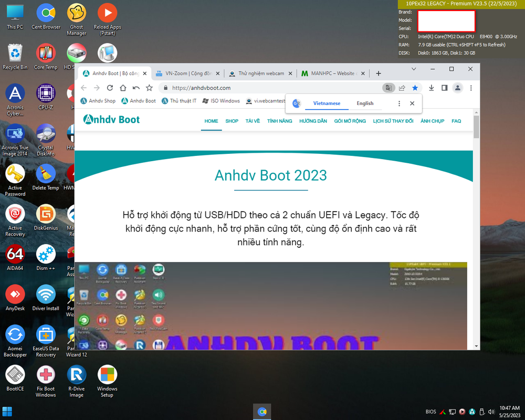The image size is (525, 420).
Task: Launch Delete Temp shortcut
Action: [46, 178]
